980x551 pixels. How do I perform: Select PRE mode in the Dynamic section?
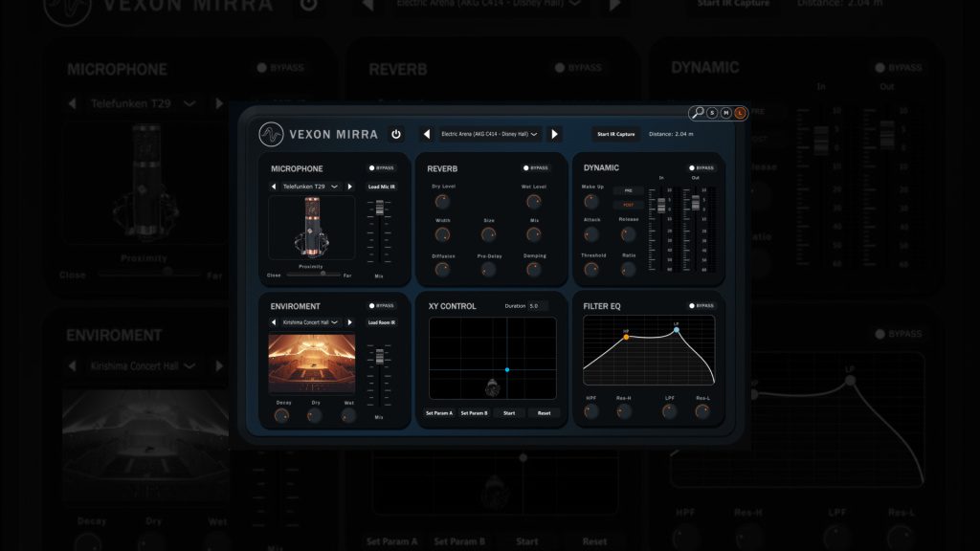coord(626,188)
